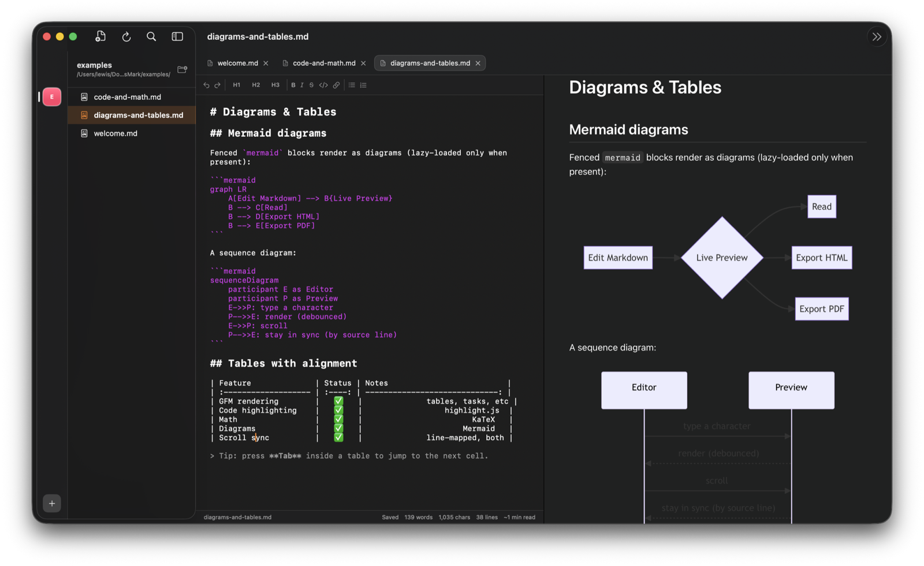The height and width of the screenshot is (566, 924).
Task: Select the diagrams-and-tables.md tab
Action: (430, 63)
